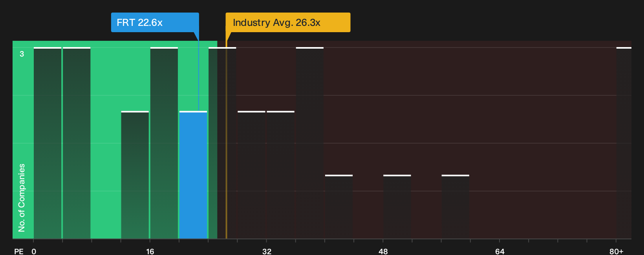The image size is (644, 255).
Task: Click the PE axis title
Action: [19, 251]
